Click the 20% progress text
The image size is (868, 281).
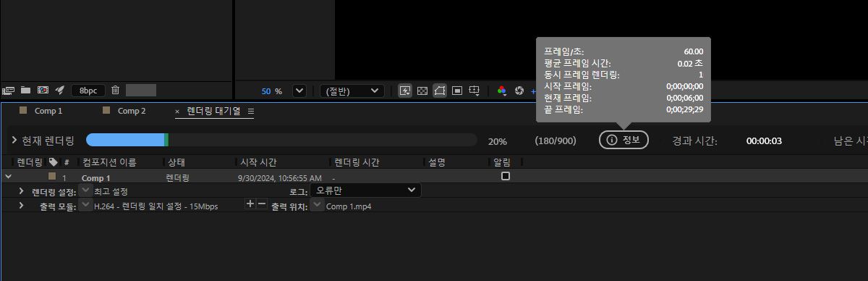[x=498, y=140]
